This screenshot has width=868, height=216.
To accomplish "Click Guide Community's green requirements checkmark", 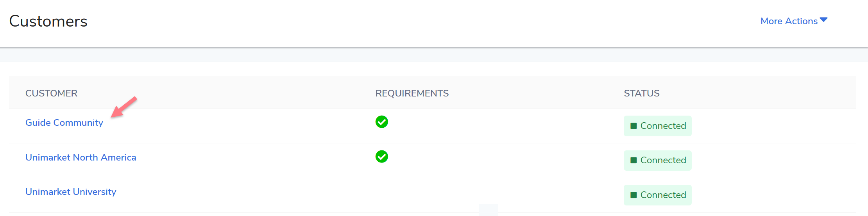I will 381,122.
